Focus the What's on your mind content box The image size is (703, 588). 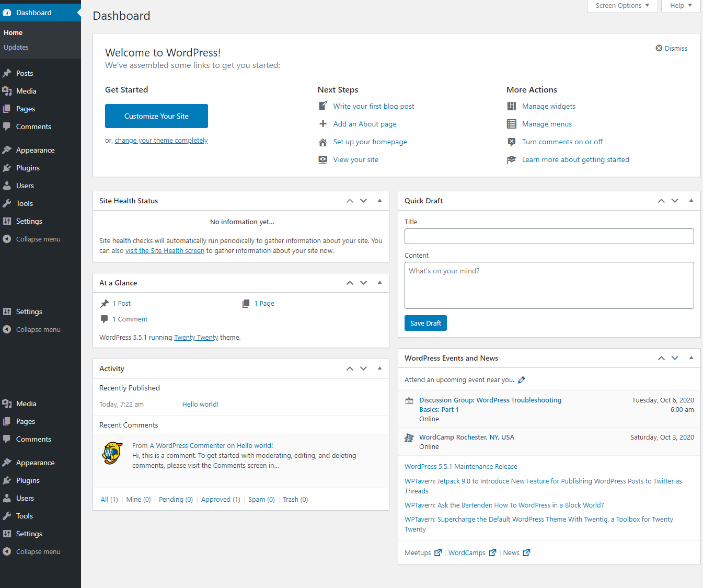pyautogui.click(x=549, y=285)
